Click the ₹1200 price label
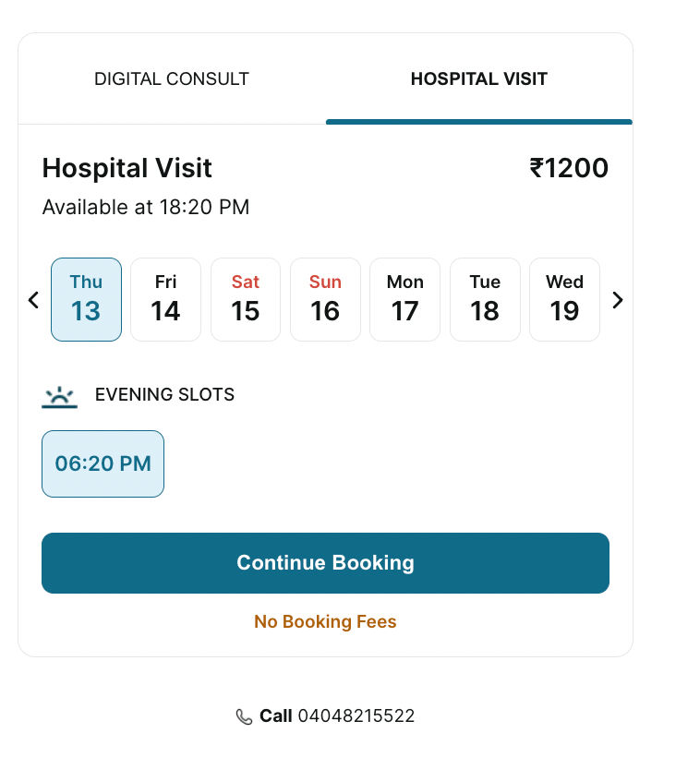Screen dimensions: 700x757 point(569,168)
